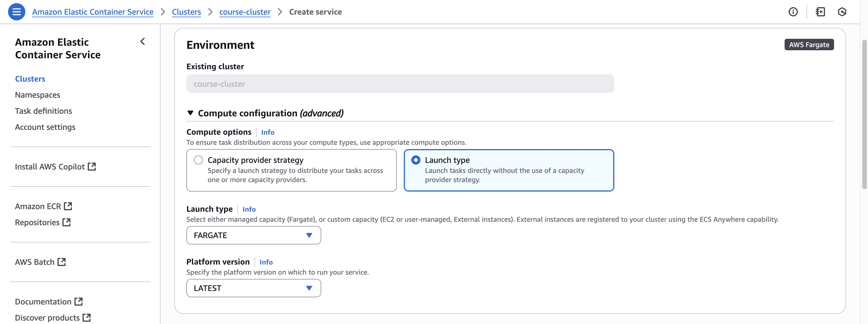
Task: Open the FARGATE launch type dropdown
Action: [253, 235]
